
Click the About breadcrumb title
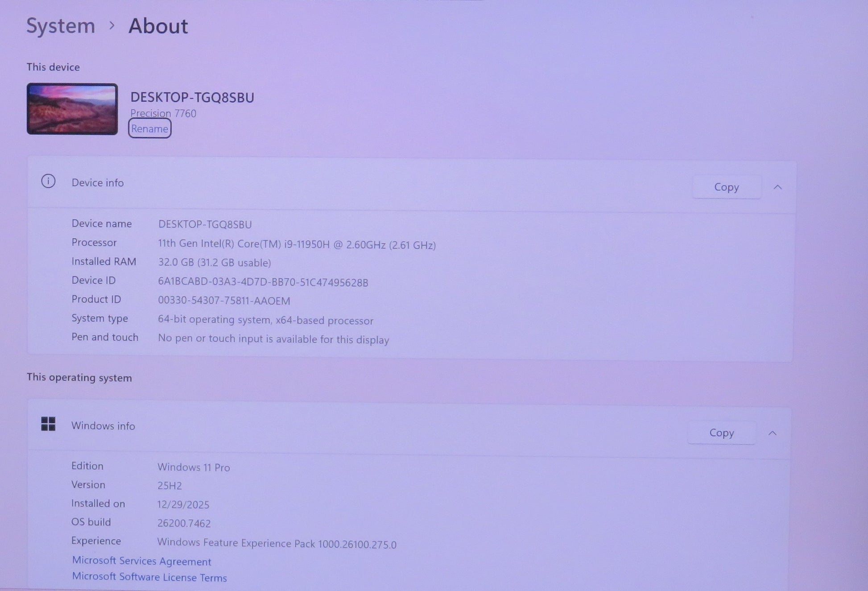coord(158,26)
